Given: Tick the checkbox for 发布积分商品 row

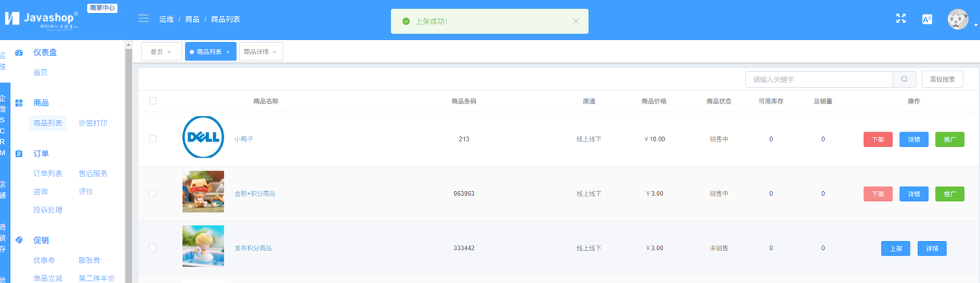Looking at the screenshot, I should point(153,248).
